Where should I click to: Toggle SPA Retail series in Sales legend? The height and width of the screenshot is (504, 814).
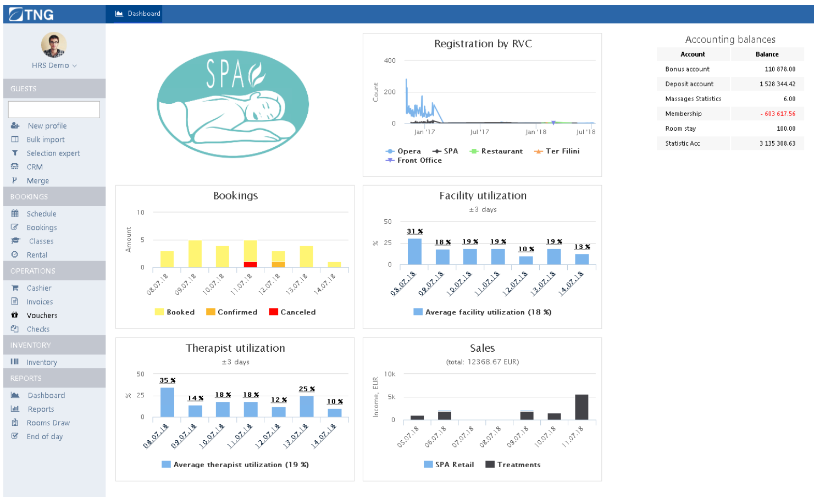(x=449, y=465)
